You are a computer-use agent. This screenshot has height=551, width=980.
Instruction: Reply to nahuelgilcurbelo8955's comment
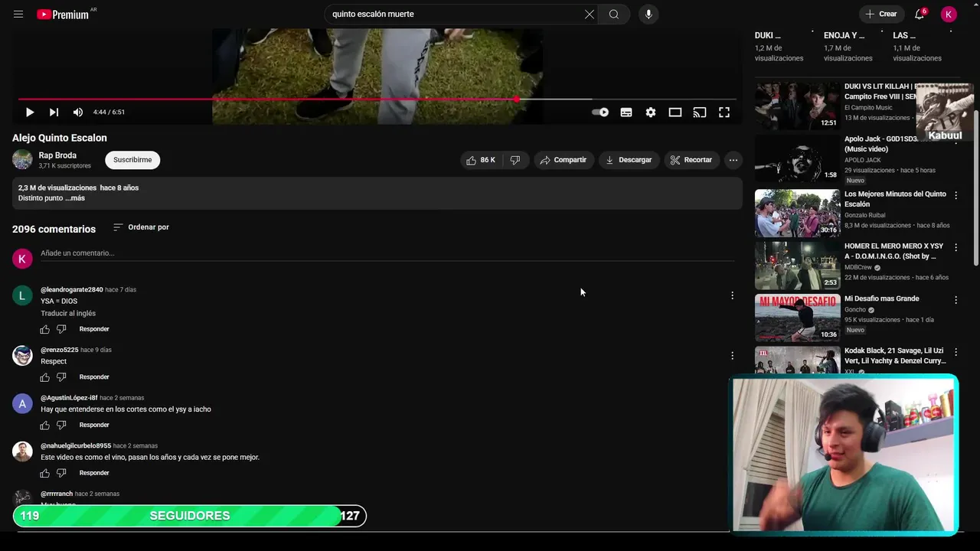tap(94, 473)
